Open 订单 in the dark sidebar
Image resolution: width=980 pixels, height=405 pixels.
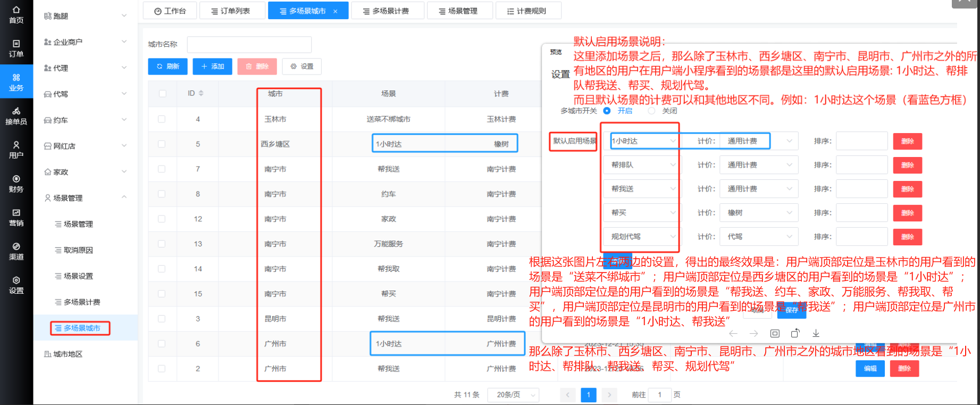pos(16,48)
